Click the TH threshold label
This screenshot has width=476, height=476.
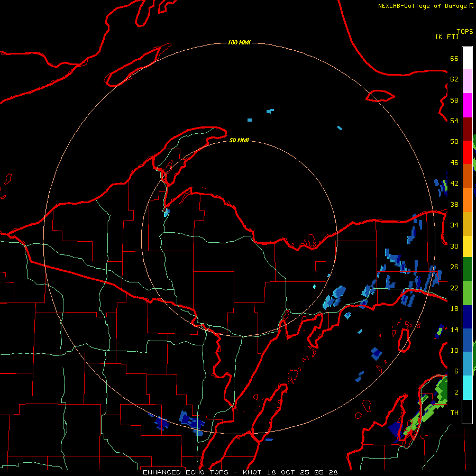454,413
